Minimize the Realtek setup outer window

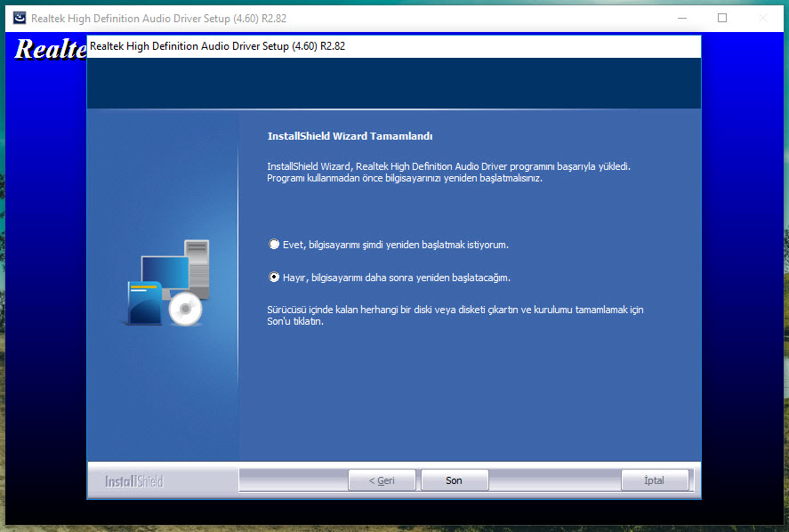coord(682,18)
